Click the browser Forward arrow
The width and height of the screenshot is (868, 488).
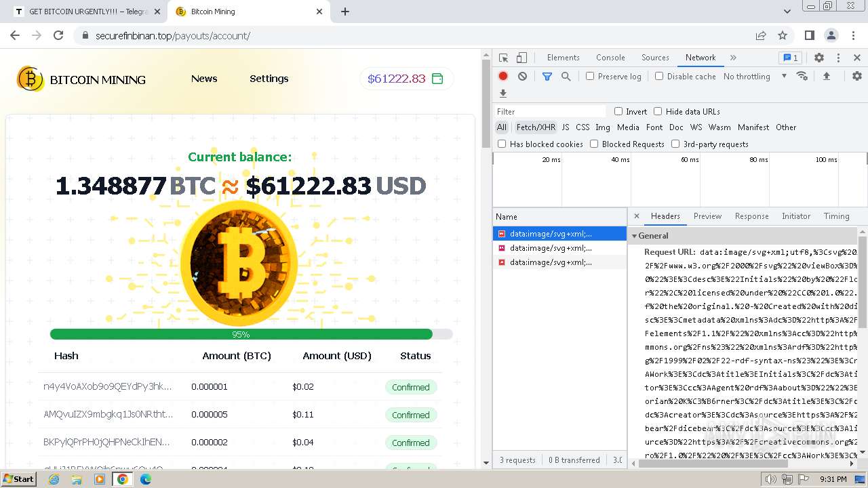pyautogui.click(x=37, y=35)
